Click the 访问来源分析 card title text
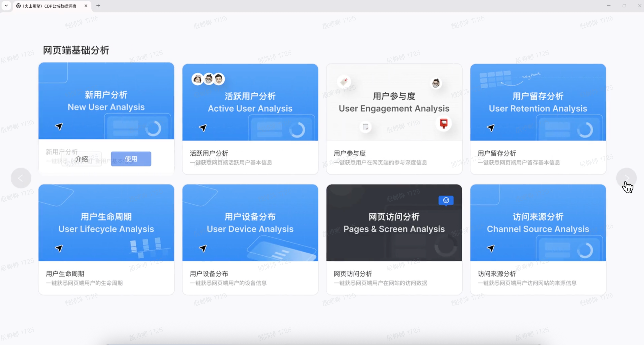The width and height of the screenshot is (644, 345). [x=497, y=274]
